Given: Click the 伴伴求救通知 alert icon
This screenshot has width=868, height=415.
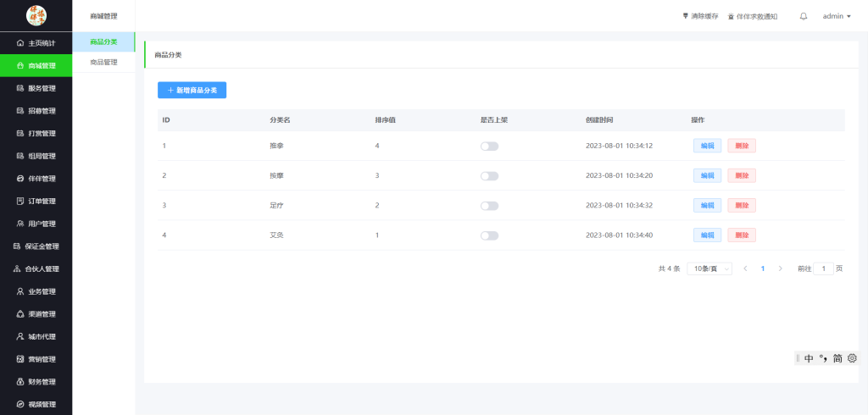Looking at the screenshot, I should pyautogui.click(x=732, y=16).
